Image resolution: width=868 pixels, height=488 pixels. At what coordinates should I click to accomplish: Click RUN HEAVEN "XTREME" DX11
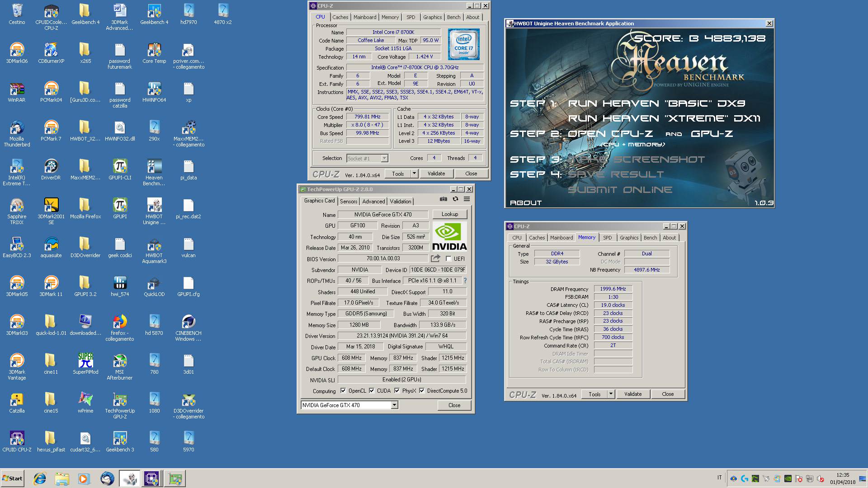click(664, 118)
